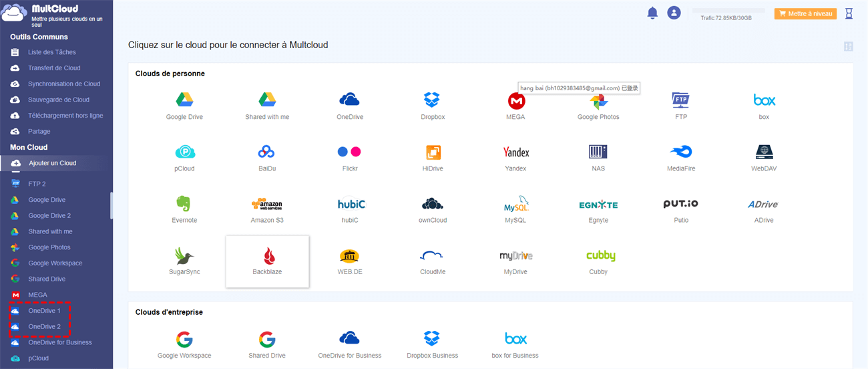This screenshot has height=369, width=868.
Task: Select Google Photos in cloud grid
Action: 598,102
